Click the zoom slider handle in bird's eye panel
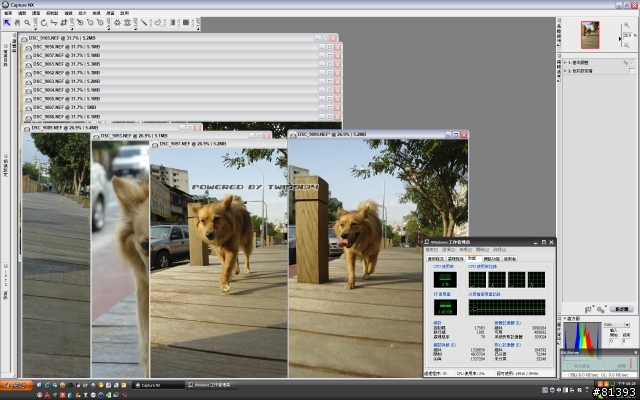This screenshot has height=400, width=640. coord(620,39)
